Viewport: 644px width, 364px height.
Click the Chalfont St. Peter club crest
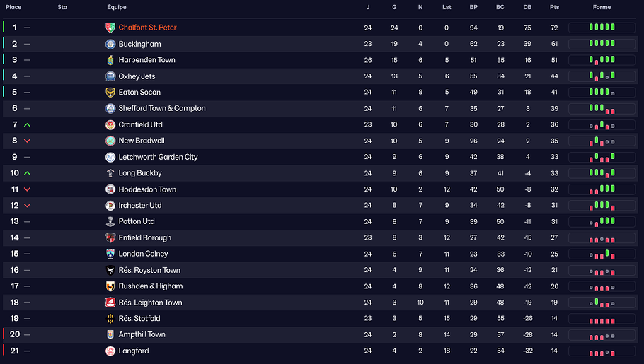tap(110, 28)
